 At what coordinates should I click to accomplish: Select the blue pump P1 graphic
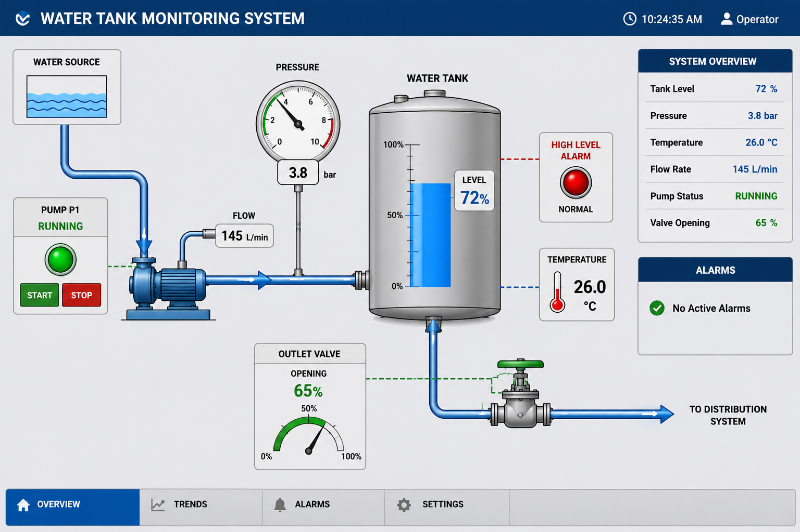click(168, 289)
